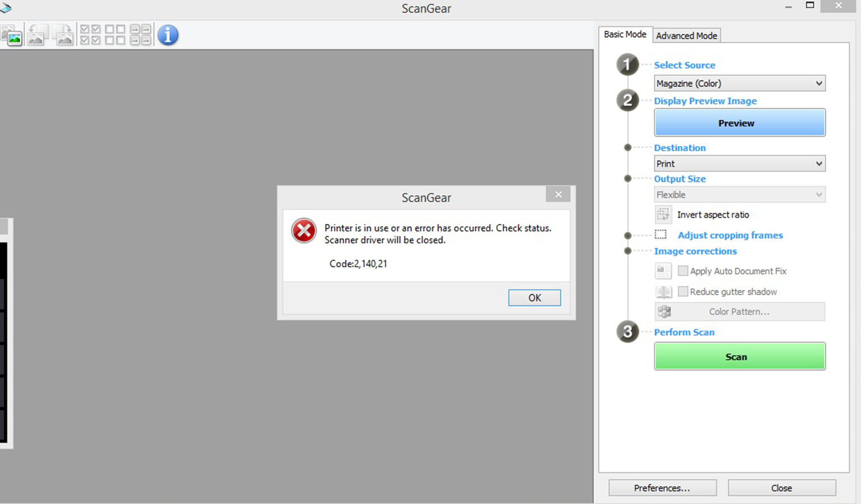Click the open-book gutter shadow icon
The height and width of the screenshot is (504, 861).
pyautogui.click(x=664, y=292)
